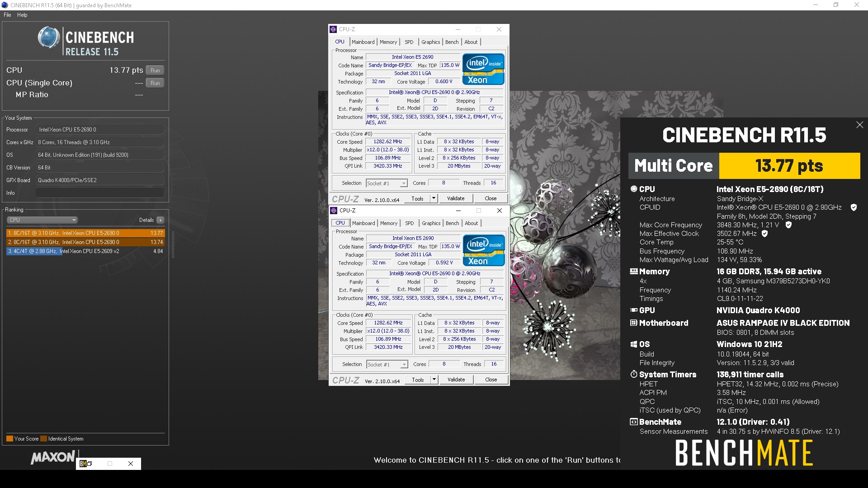Click Validate in upper CPU-Z
Image resolution: width=868 pixels, height=488 pixels.
456,198
